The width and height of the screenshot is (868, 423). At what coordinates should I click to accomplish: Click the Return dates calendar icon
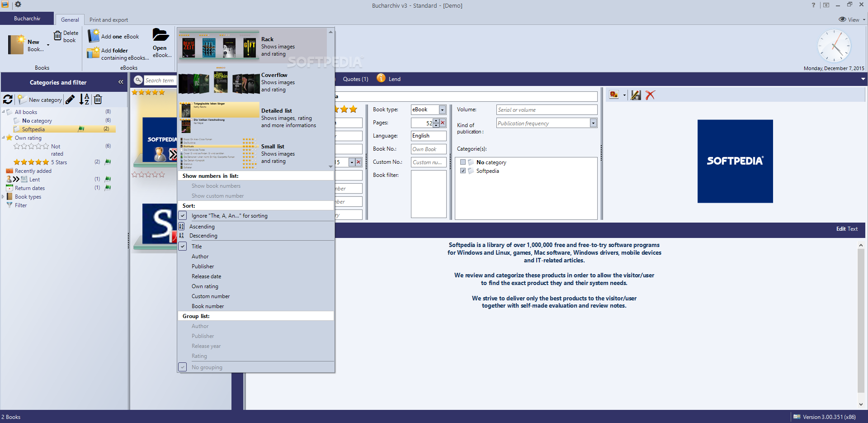point(9,188)
